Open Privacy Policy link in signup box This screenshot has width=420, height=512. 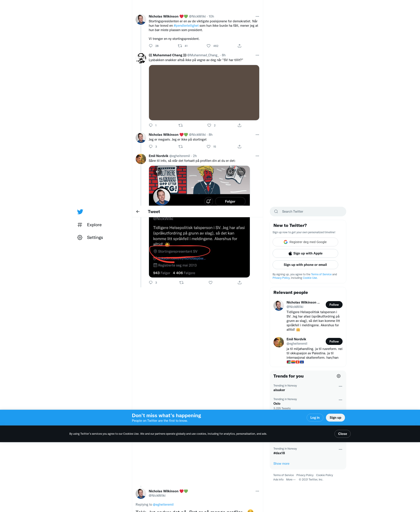[281, 278]
